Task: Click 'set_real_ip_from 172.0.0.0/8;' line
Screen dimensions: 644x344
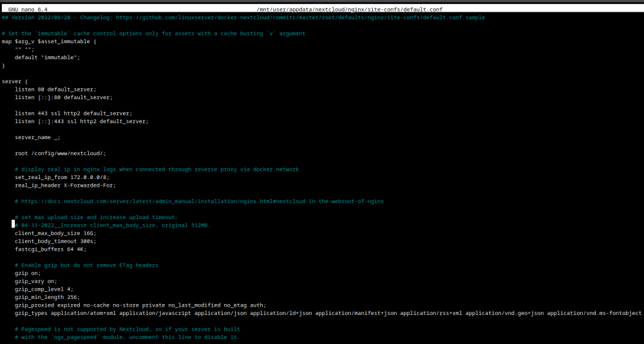Action: point(62,177)
